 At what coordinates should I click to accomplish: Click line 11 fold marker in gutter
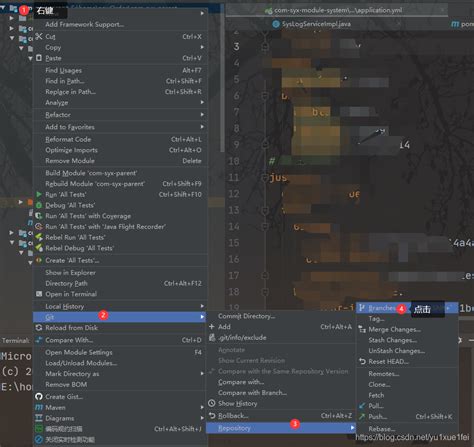pyautogui.click(x=265, y=177)
